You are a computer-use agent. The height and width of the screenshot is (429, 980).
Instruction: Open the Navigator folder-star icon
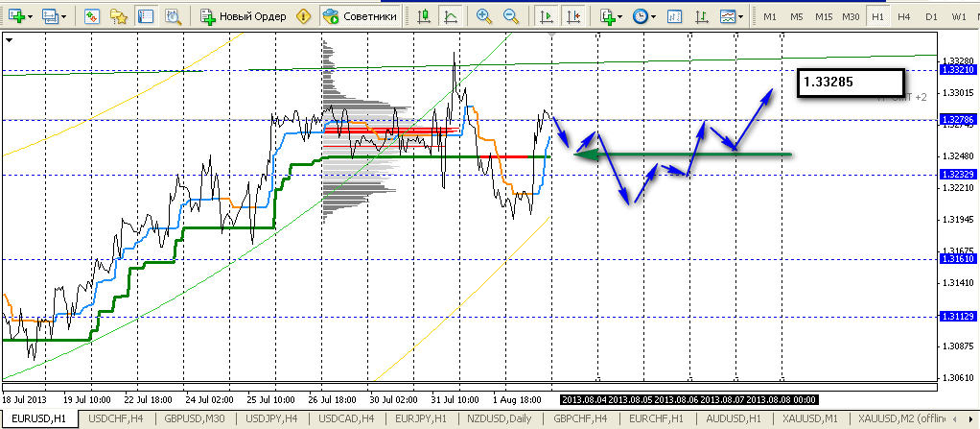(x=118, y=16)
